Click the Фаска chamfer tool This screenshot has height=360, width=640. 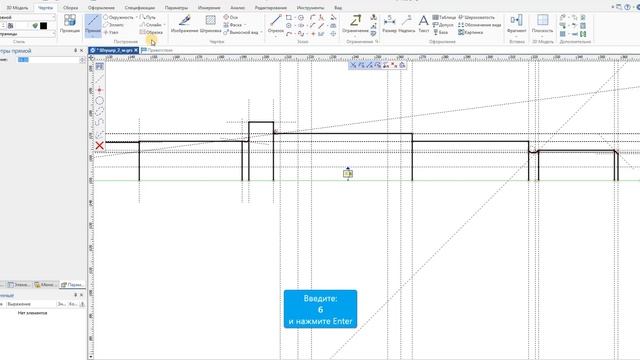(x=233, y=24)
